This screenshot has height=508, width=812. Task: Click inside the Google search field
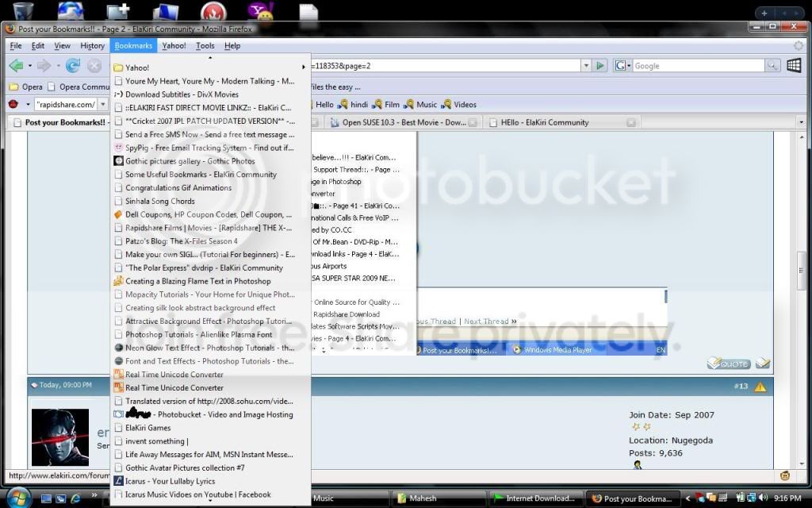698,66
